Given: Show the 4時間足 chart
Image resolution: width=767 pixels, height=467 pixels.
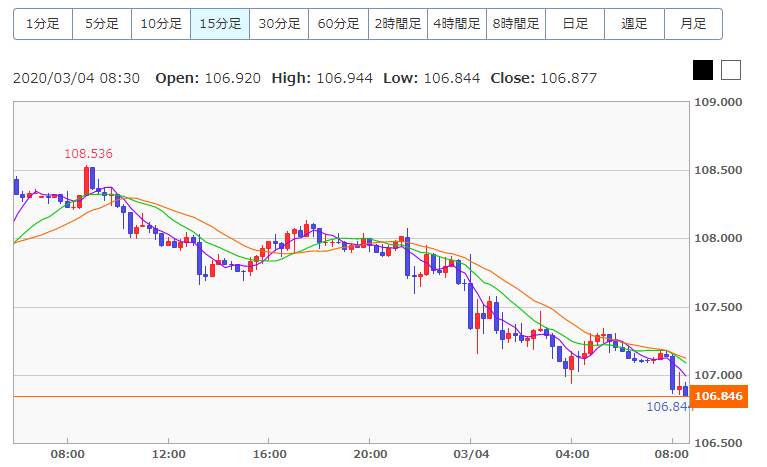Looking at the screenshot, I should tap(456, 23).
